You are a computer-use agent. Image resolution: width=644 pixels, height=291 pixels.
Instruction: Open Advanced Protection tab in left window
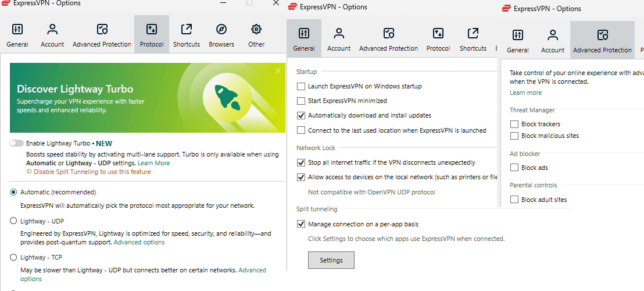pyautogui.click(x=102, y=36)
